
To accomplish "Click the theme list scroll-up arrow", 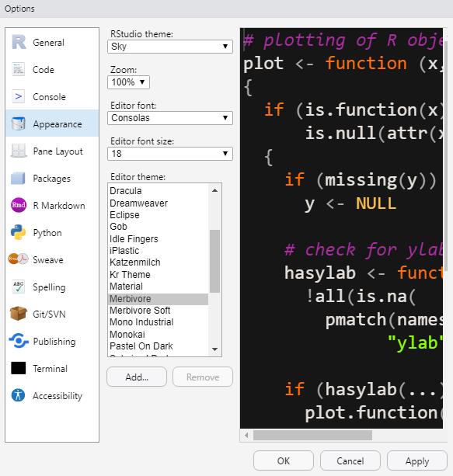I will pos(214,190).
